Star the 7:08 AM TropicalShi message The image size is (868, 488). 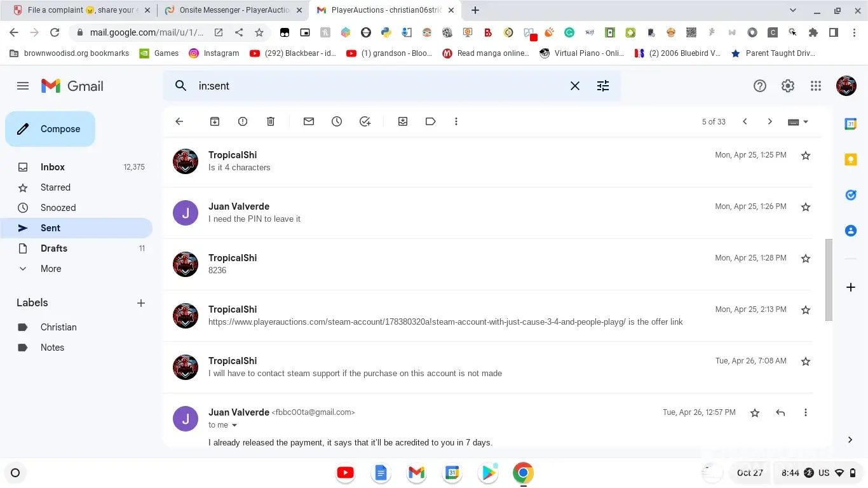click(806, 362)
